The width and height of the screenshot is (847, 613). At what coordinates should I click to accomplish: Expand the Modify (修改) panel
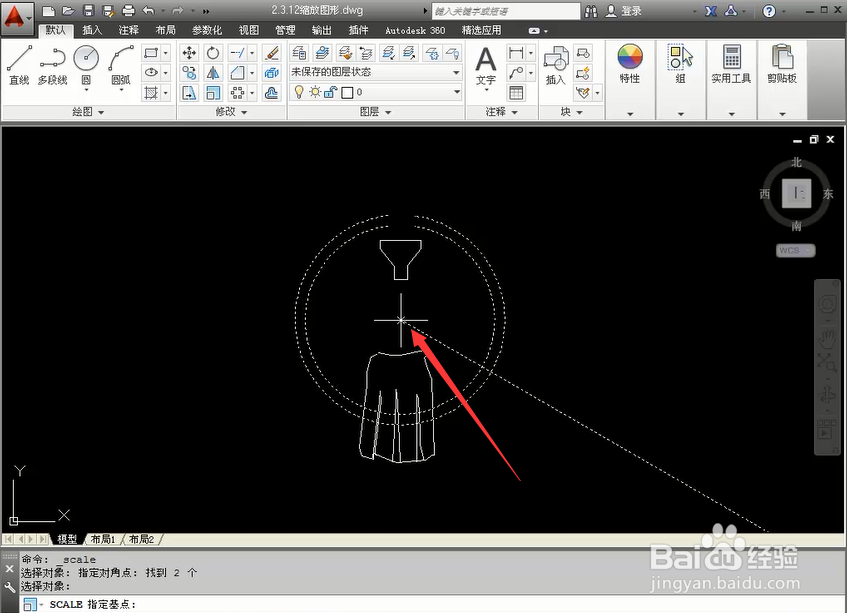coord(231,112)
